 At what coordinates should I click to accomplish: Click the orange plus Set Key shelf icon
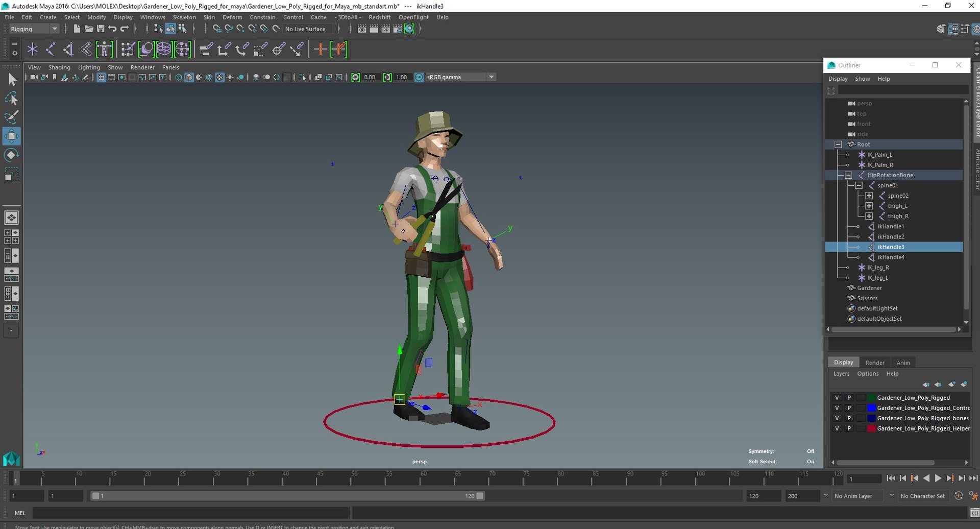320,49
